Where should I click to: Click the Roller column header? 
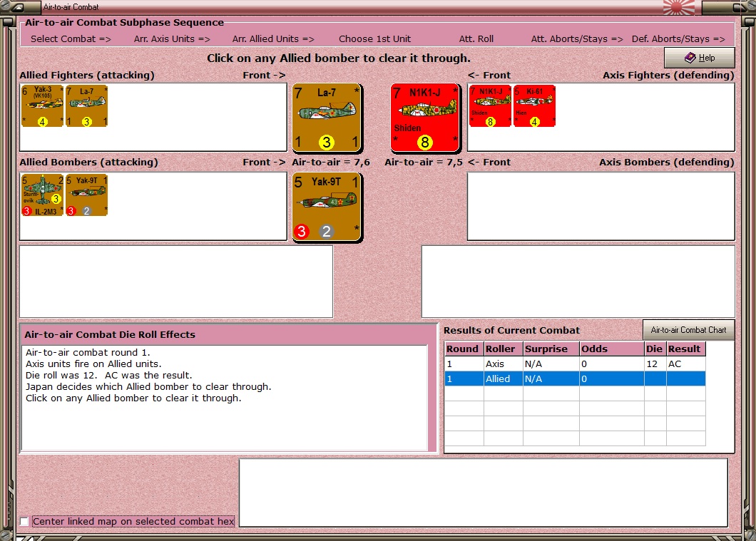point(503,349)
